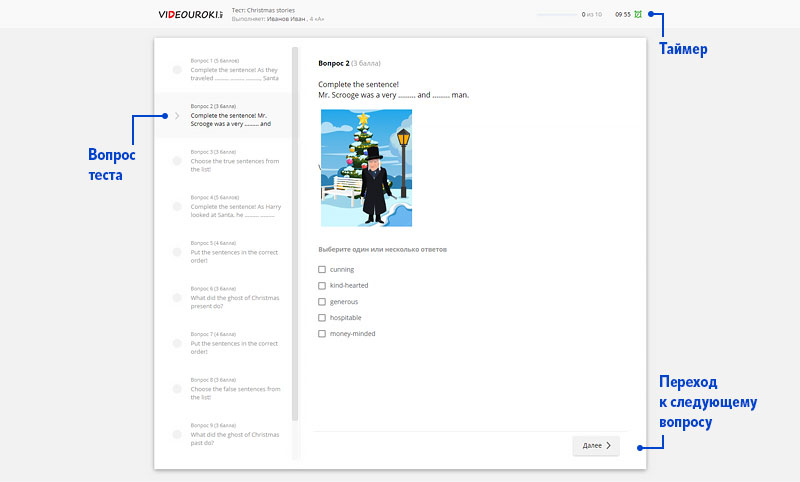
Task: Jump to Вопрос 5 sentence order
Action: tap(223, 252)
